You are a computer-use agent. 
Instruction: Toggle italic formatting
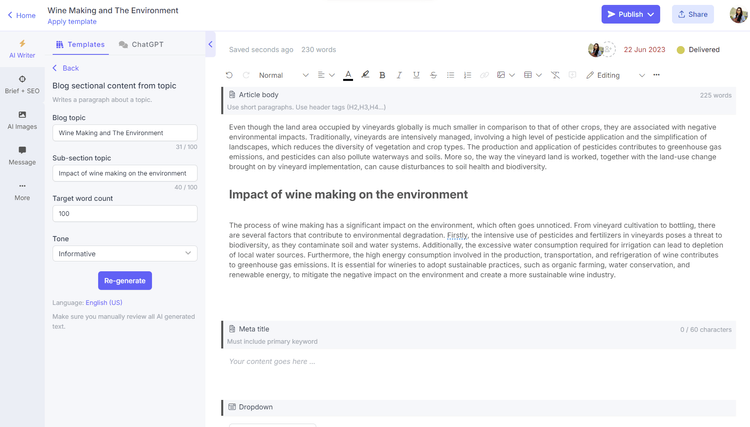pyautogui.click(x=399, y=75)
